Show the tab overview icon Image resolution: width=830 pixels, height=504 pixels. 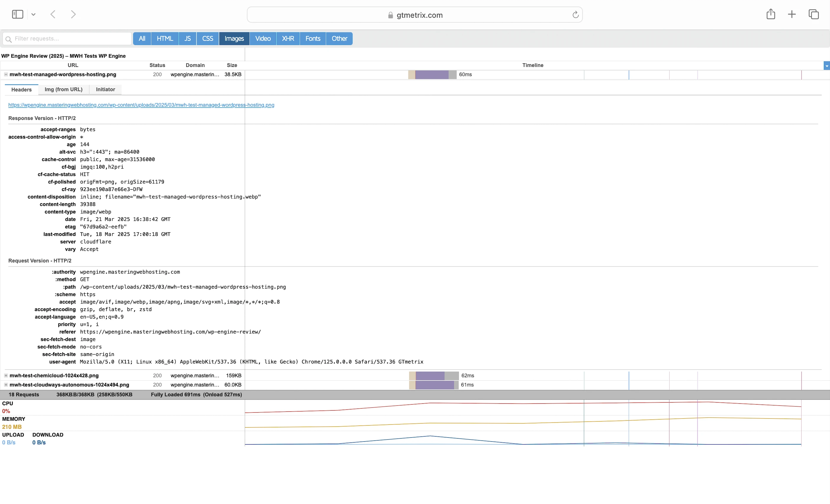(x=813, y=14)
